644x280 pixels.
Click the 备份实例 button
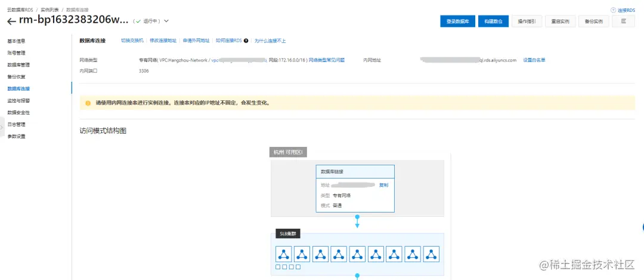593,21
